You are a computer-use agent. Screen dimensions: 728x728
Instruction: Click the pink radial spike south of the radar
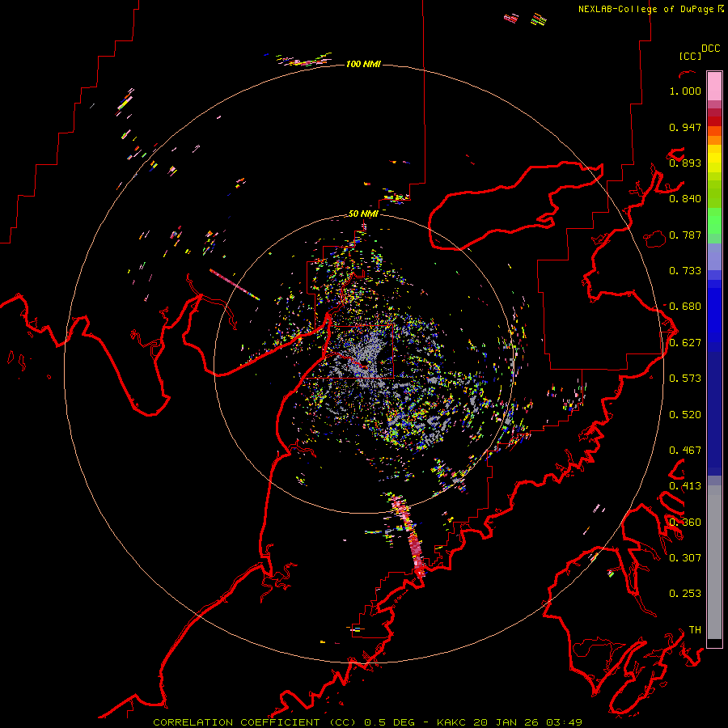coord(409,536)
